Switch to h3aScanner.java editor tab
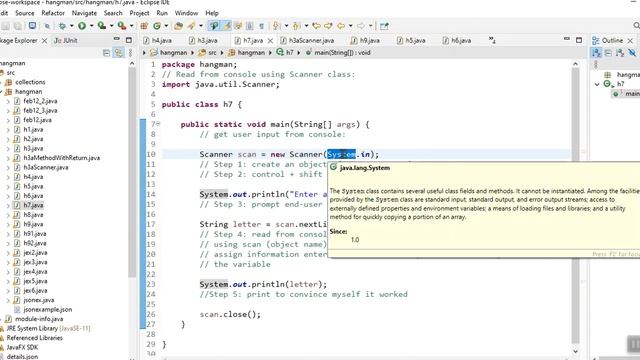Viewport: 640px width, 360px height. click(x=307, y=40)
